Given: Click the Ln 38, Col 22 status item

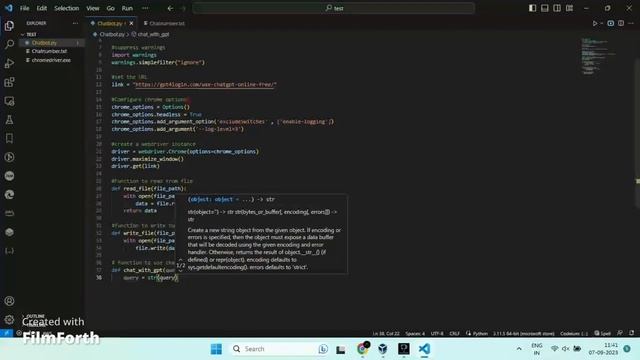Looking at the screenshot, I should pyautogui.click(x=386, y=333).
